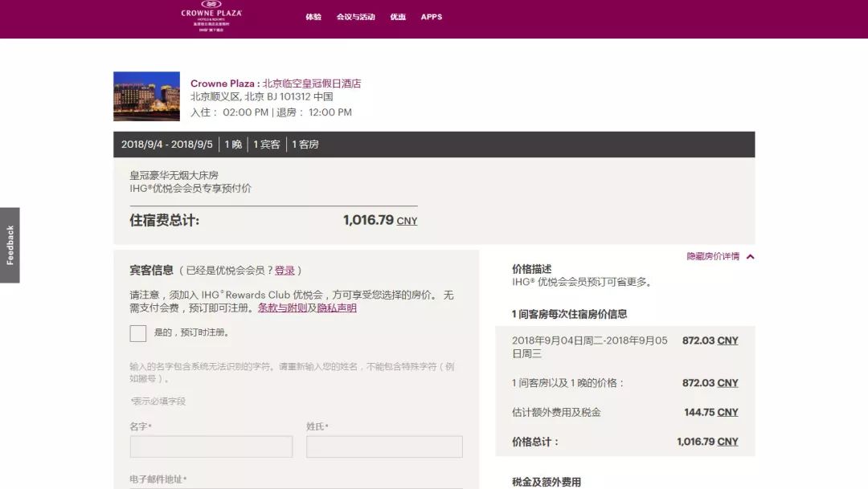
Task: Click CNY currency link beside 住宿费总计
Action: pos(407,221)
